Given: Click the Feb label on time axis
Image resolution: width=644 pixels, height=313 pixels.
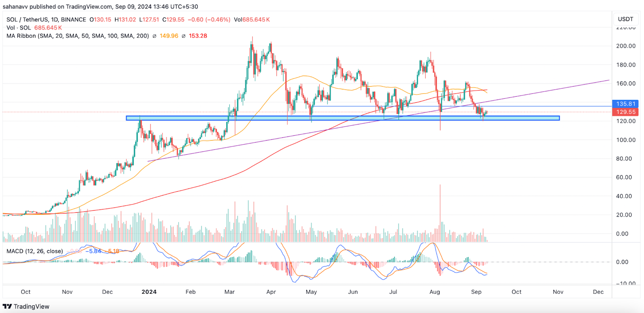Looking at the screenshot, I should tap(191, 292).
